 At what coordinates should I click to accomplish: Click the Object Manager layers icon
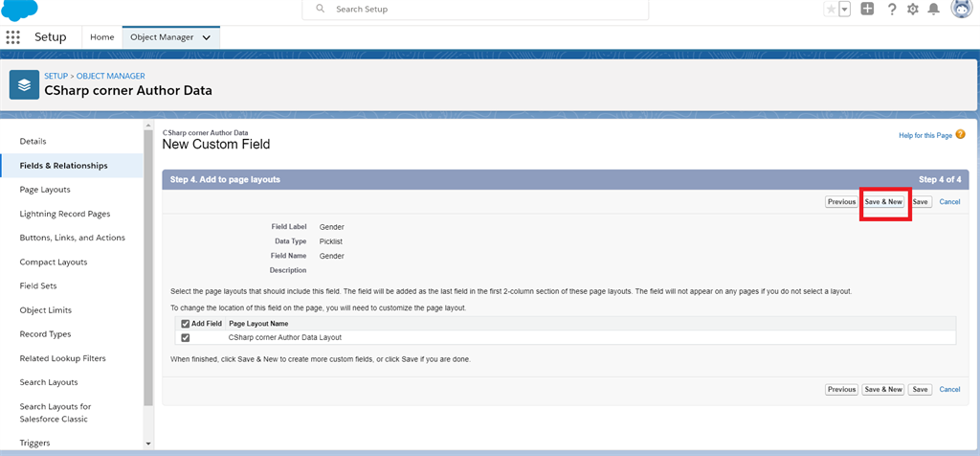click(x=24, y=84)
